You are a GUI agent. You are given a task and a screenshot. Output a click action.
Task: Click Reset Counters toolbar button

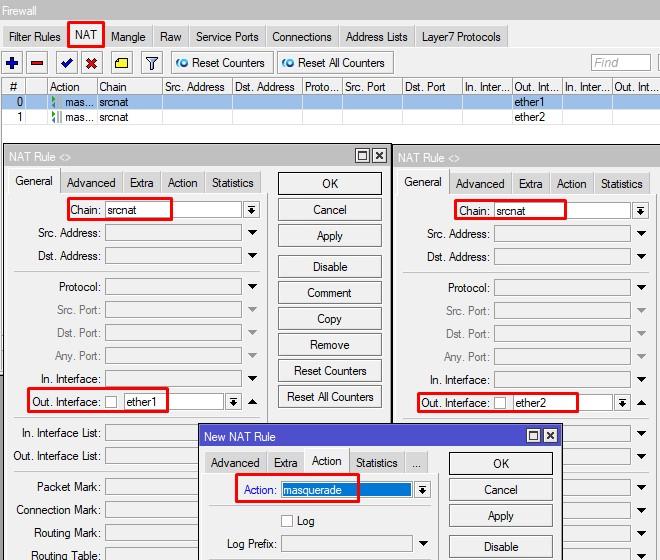(x=220, y=63)
